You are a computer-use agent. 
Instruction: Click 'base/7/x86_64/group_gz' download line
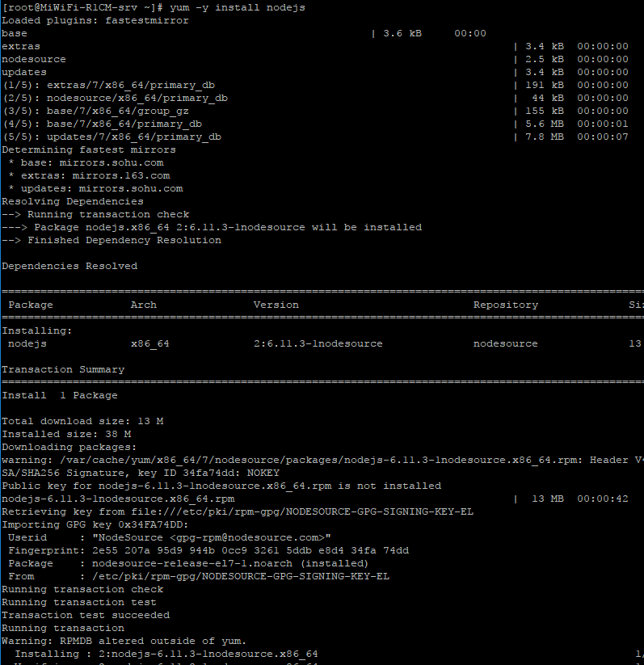click(x=315, y=112)
